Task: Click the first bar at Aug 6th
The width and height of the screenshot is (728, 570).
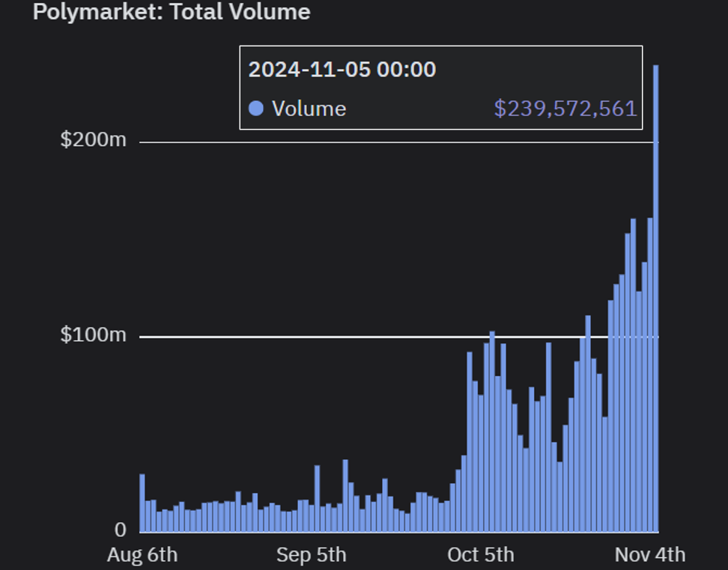Action: [x=142, y=503]
